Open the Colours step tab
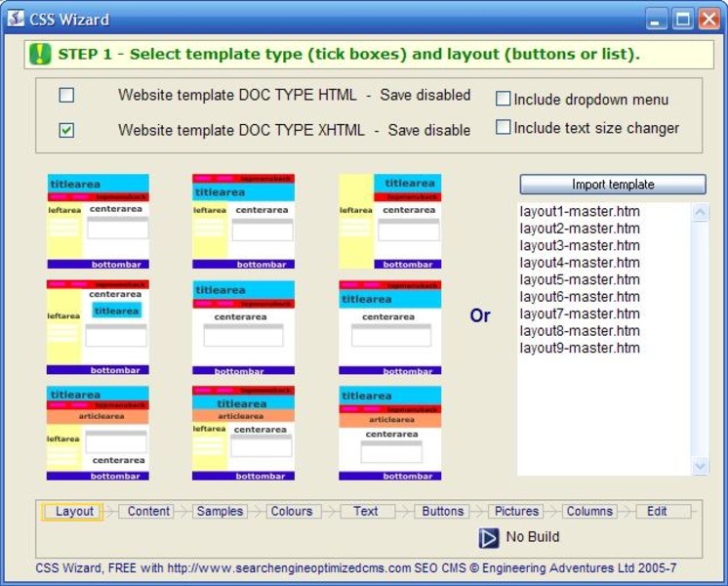 (291, 511)
